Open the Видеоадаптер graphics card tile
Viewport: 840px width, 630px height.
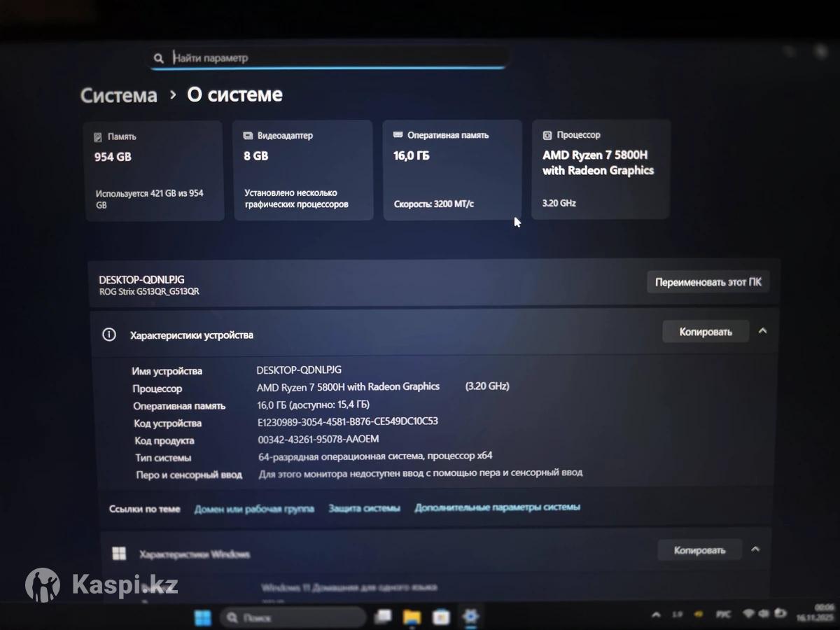click(302, 170)
